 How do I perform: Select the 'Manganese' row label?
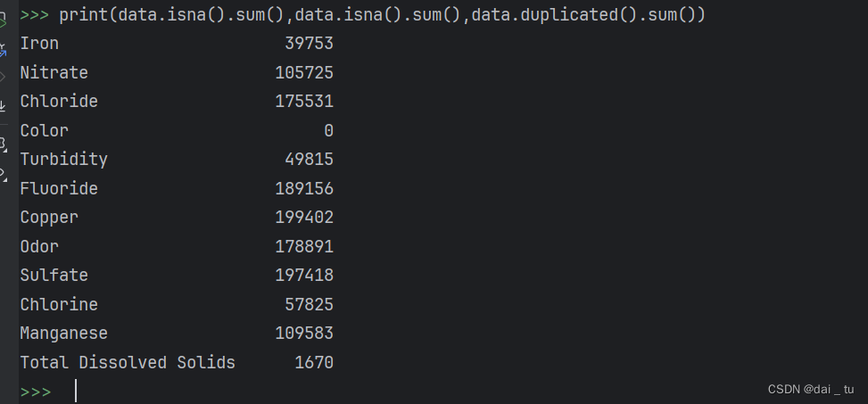[63, 334]
